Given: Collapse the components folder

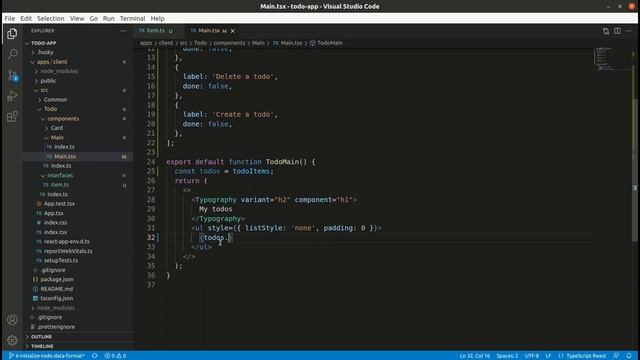Looking at the screenshot, I should (x=78, y=119).
